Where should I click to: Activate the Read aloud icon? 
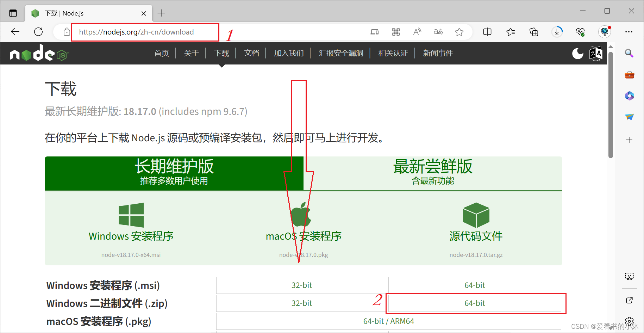pyautogui.click(x=417, y=32)
